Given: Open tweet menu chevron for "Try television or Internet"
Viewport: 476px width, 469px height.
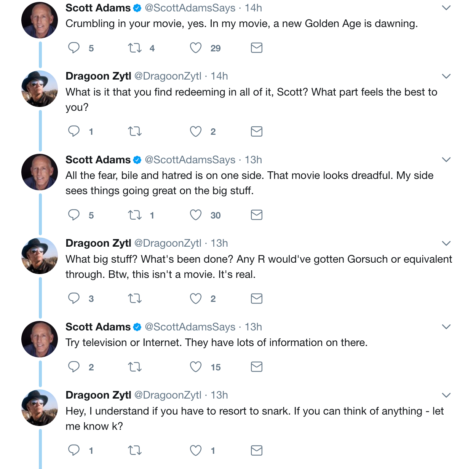Looking at the screenshot, I should tap(446, 327).
